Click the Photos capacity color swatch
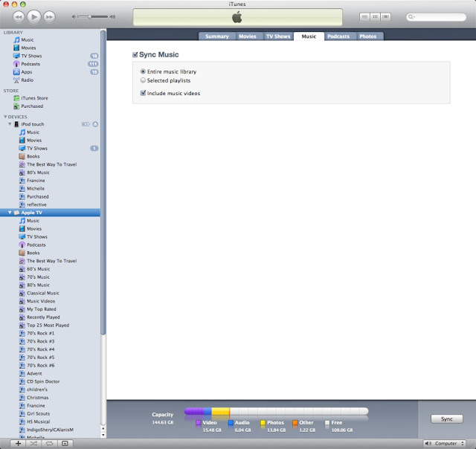 [x=263, y=422]
